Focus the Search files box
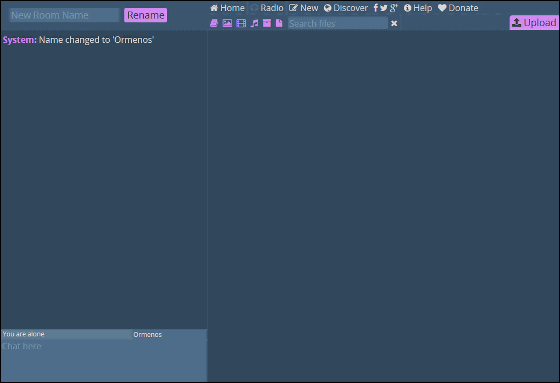Viewport: 560px width, 383px height. (x=338, y=23)
